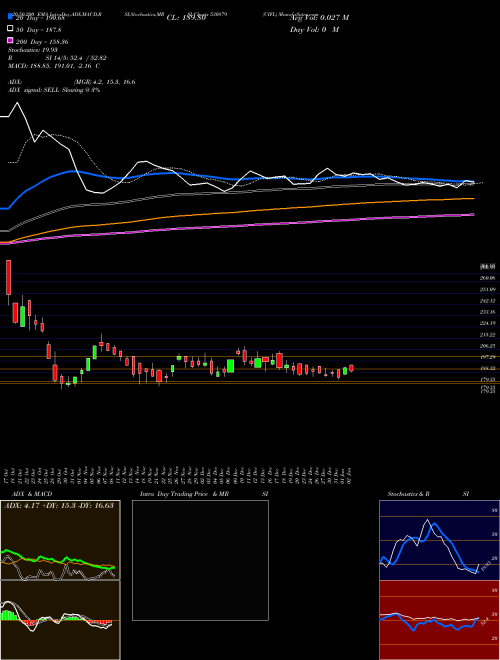The height and width of the screenshot is (660, 500).
Task: Click the first tall red candlestick on 17 Oct
Action: [8, 277]
